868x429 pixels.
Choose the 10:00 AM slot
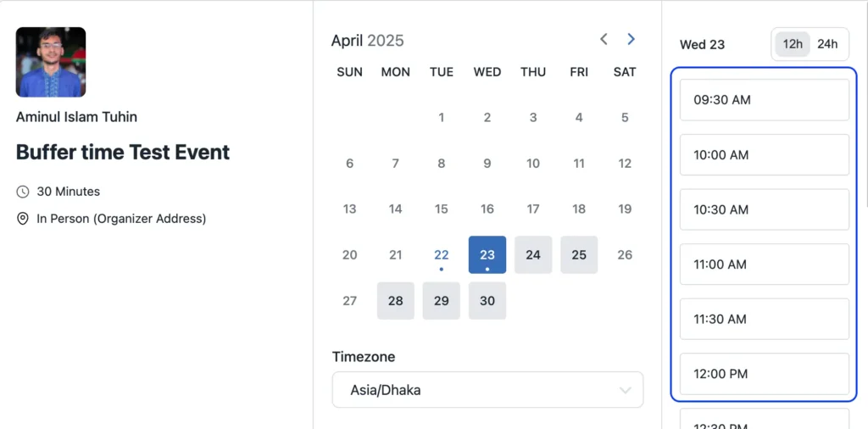coord(764,154)
